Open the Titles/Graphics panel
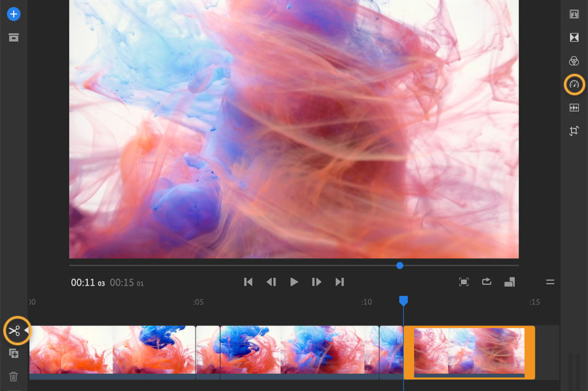The image size is (588, 391). (573, 14)
